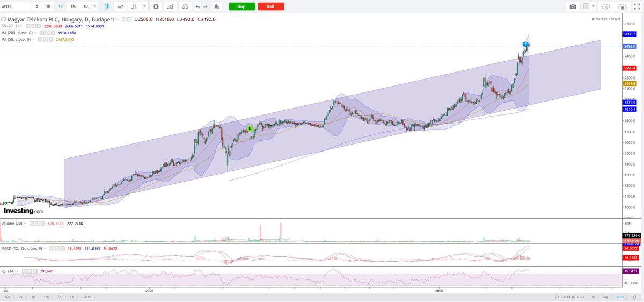This screenshot has height=302, width=644.
Task: Collapse the Magyar Telekom legend
Action: tap(4, 19)
